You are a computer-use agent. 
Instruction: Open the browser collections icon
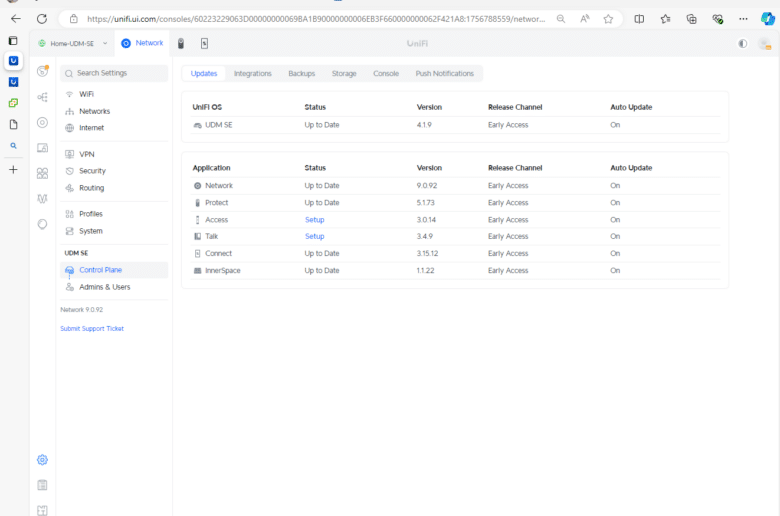(691, 19)
